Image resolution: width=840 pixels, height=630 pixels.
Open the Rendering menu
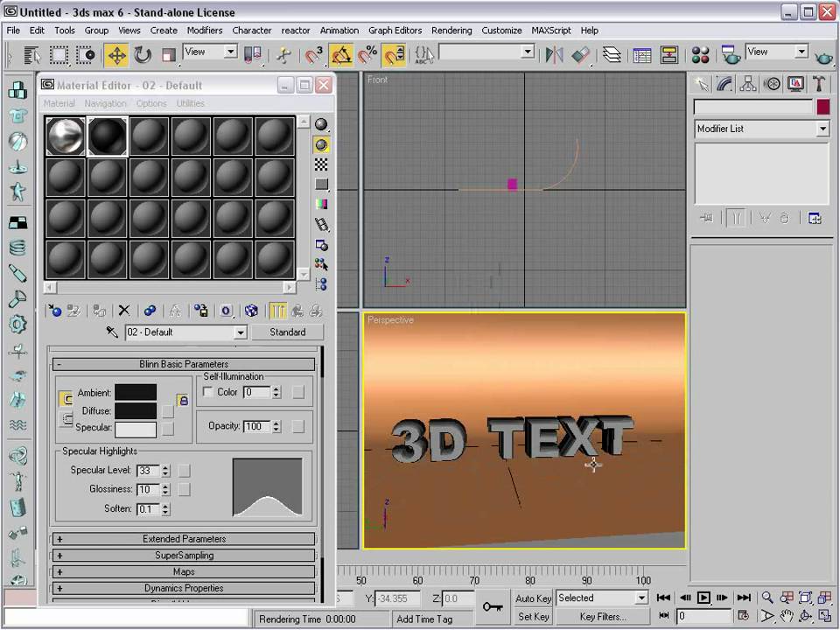tap(451, 30)
